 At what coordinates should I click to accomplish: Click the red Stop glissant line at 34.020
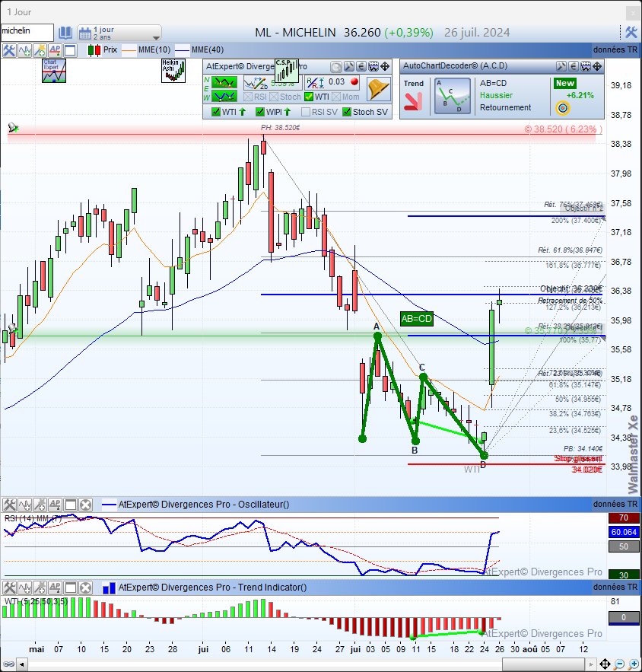tap(506, 464)
